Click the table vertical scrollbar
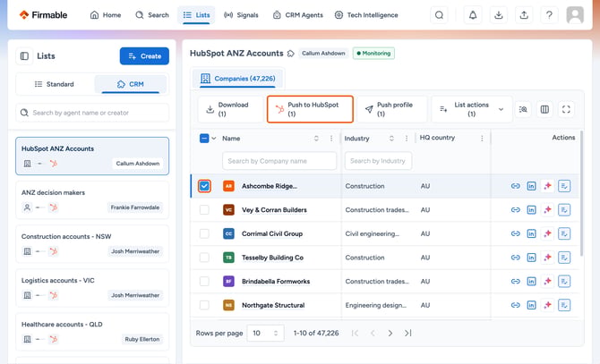 (x=581, y=194)
